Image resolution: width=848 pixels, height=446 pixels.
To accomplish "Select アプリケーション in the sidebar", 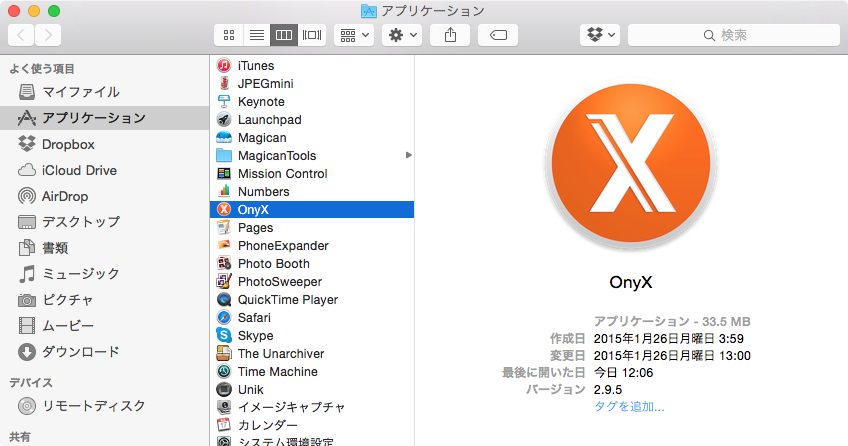I will point(104,118).
